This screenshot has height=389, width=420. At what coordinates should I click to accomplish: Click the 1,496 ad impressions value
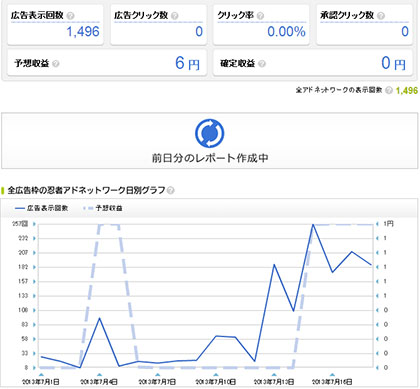[83, 32]
